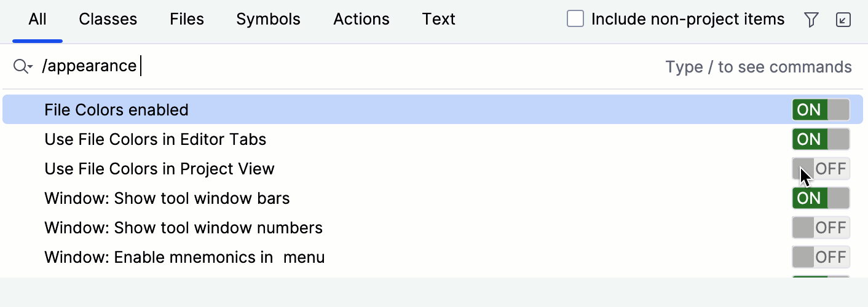Disable Window: Show tool window bars toggle

pyautogui.click(x=821, y=198)
